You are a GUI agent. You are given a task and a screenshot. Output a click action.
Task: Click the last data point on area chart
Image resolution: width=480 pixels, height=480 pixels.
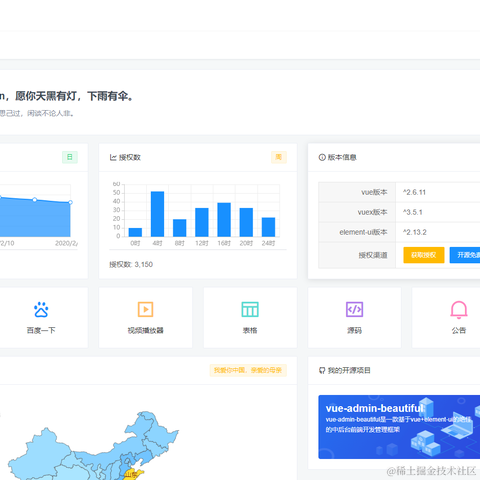click(x=70, y=202)
